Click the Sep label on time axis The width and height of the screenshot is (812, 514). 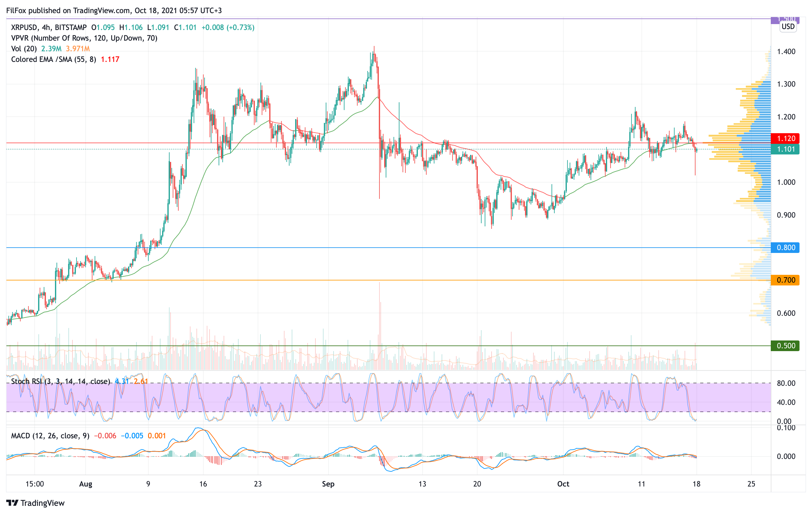(328, 484)
